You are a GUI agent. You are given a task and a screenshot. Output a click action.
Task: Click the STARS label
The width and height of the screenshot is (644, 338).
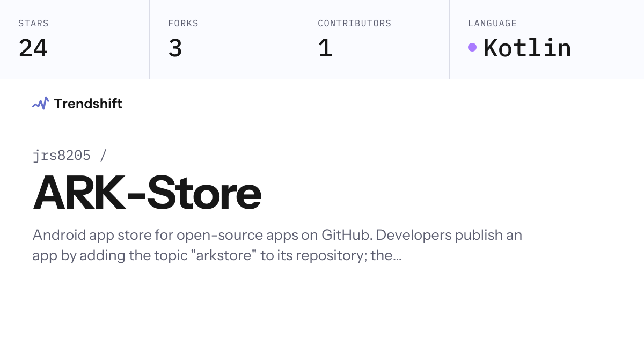[x=33, y=24]
